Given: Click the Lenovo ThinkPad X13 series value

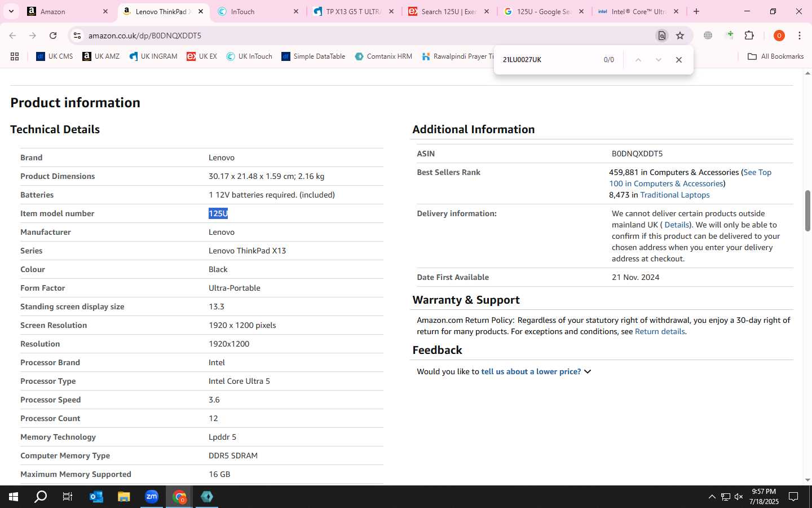Looking at the screenshot, I should point(247,251).
